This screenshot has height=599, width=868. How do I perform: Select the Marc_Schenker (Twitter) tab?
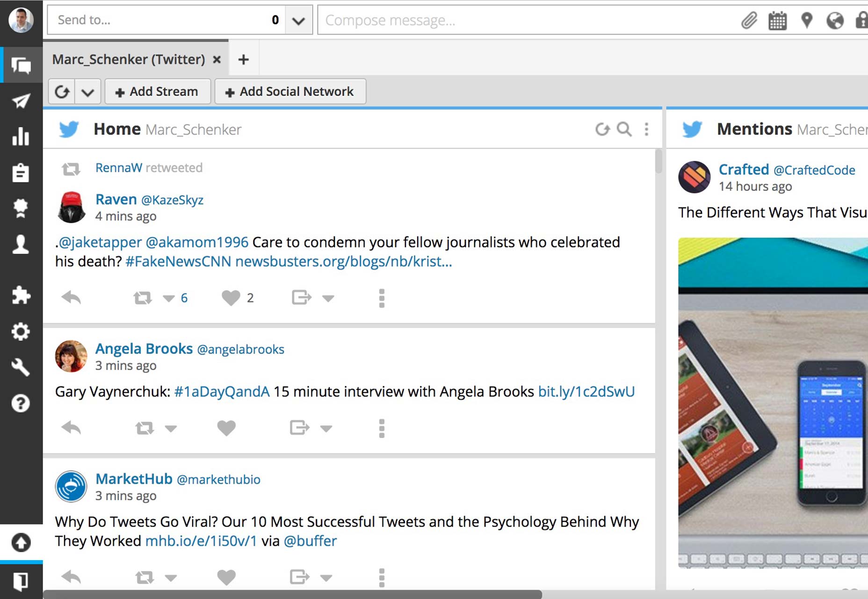[129, 59]
